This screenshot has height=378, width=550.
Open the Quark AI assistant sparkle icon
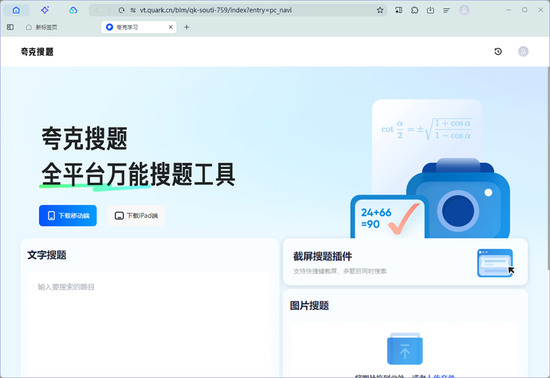[x=45, y=10]
